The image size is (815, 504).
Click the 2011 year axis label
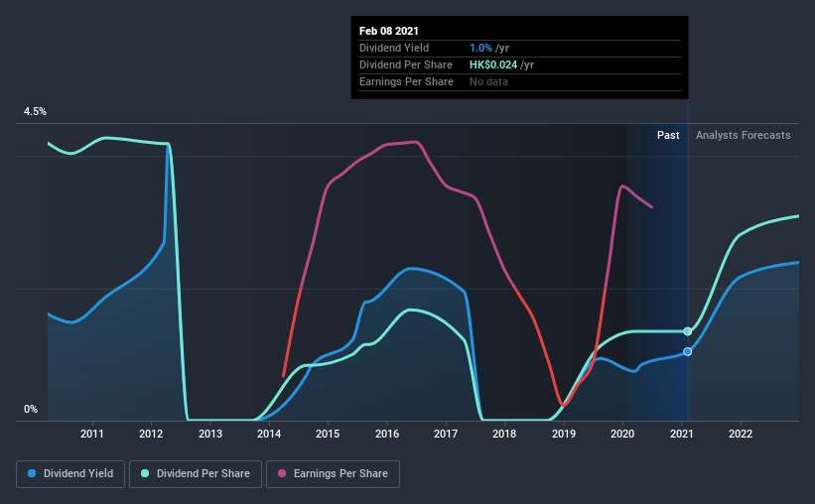(x=92, y=434)
